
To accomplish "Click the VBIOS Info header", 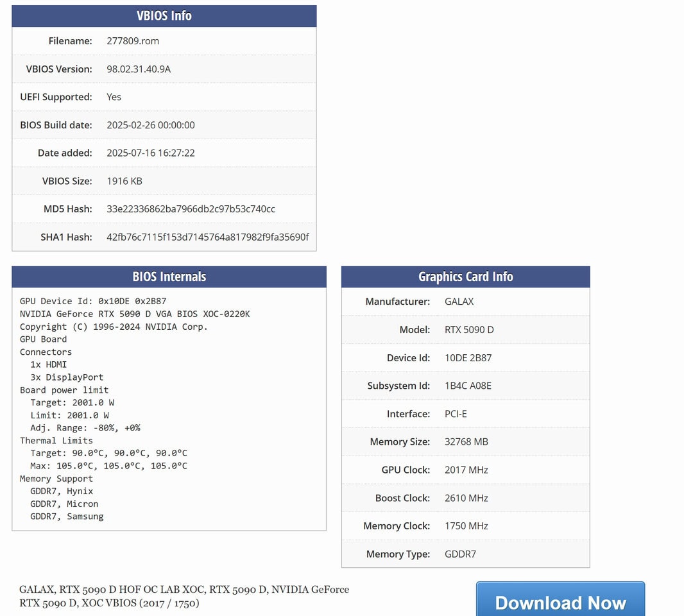I will (x=164, y=16).
